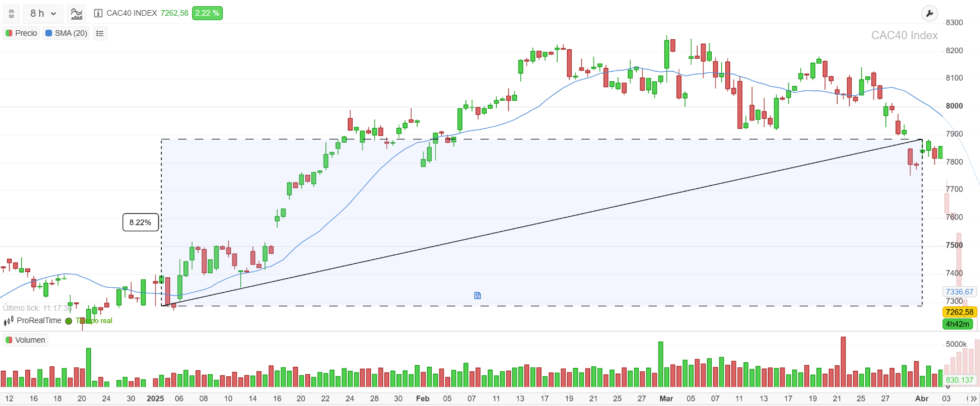This screenshot has width=980, height=406.
Task: Toggle the Precio legend item
Action: [x=21, y=34]
